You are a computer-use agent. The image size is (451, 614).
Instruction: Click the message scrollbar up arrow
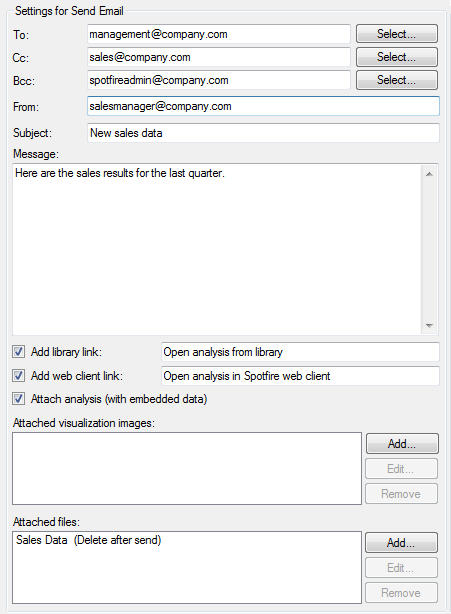(x=429, y=174)
